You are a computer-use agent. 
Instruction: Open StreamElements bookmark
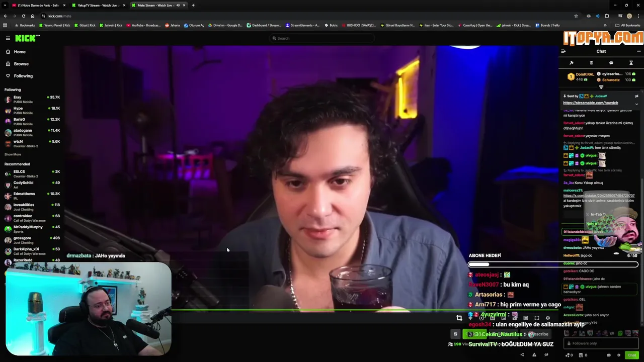[x=302, y=25]
